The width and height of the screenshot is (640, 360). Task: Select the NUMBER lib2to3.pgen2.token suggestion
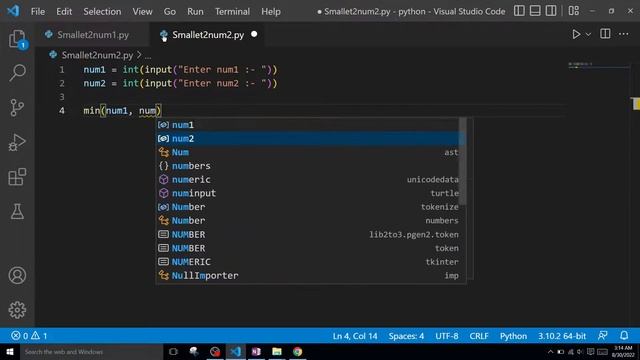tap(308, 235)
